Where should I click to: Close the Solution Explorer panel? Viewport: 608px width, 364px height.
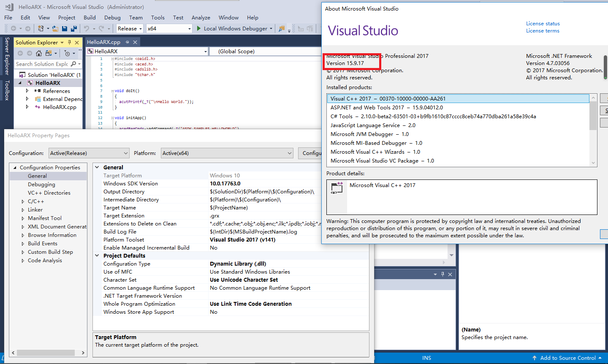tap(77, 43)
